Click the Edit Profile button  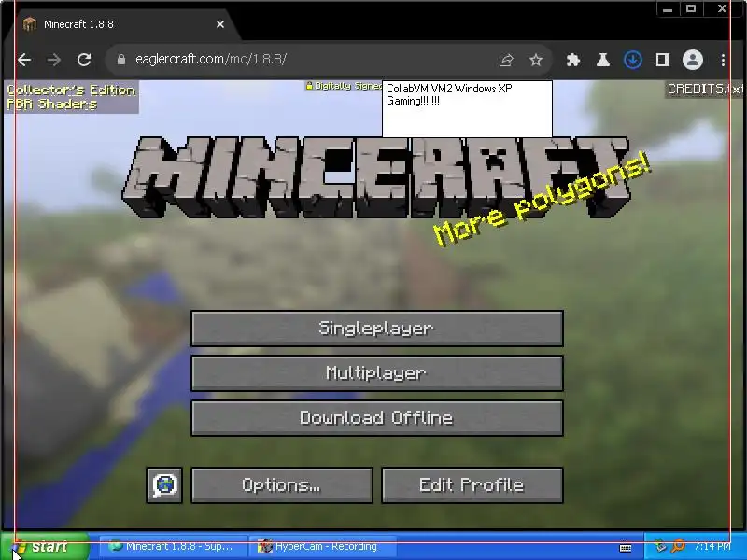(x=472, y=485)
